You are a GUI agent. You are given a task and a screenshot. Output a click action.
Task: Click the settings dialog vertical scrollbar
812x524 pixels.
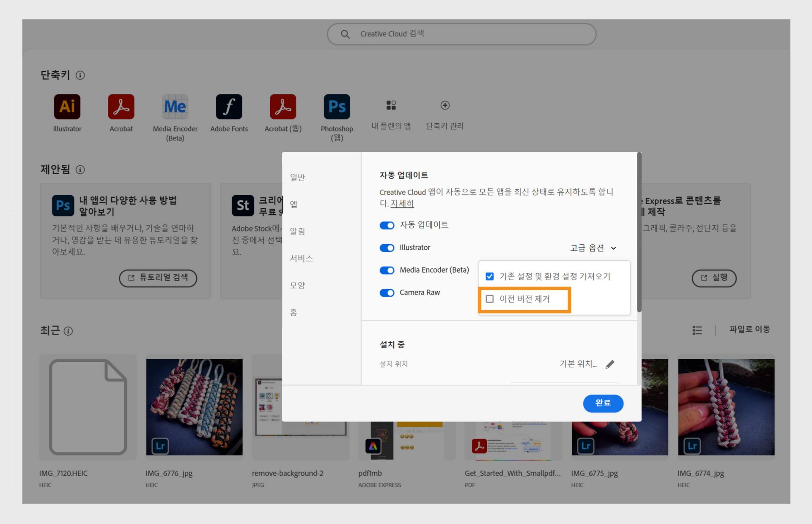click(639, 232)
